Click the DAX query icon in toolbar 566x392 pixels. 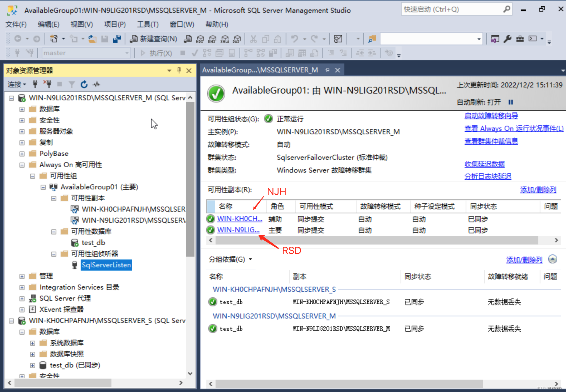(x=237, y=39)
